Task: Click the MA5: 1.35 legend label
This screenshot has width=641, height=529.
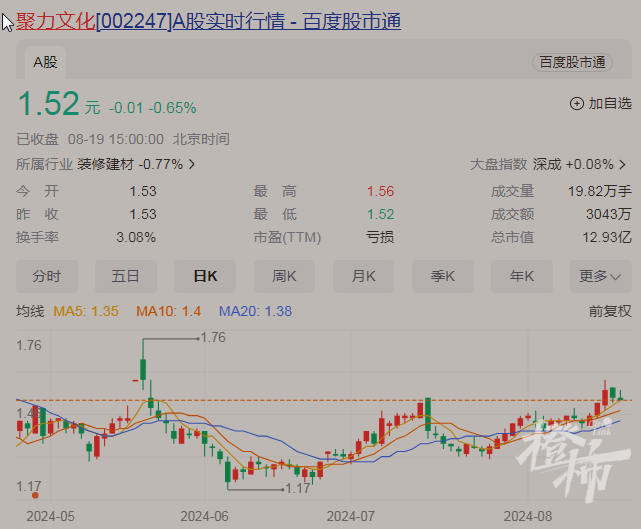Action: click(86, 312)
